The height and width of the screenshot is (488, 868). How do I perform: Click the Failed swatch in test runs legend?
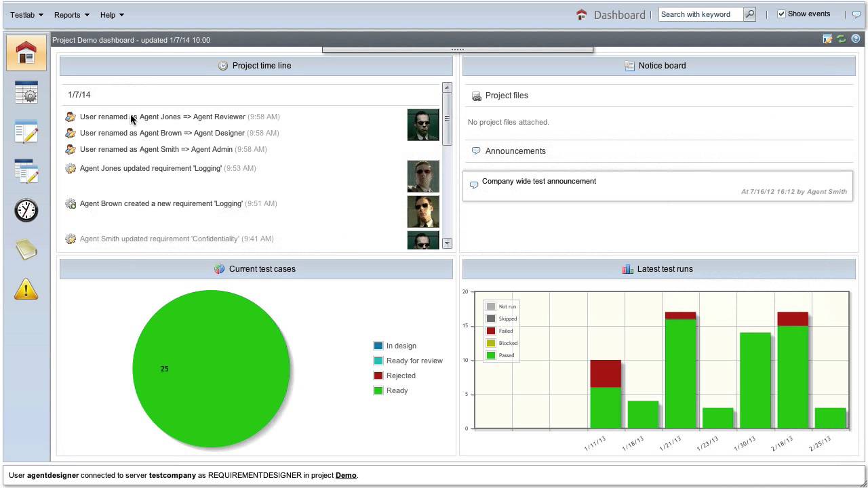click(491, 331)
